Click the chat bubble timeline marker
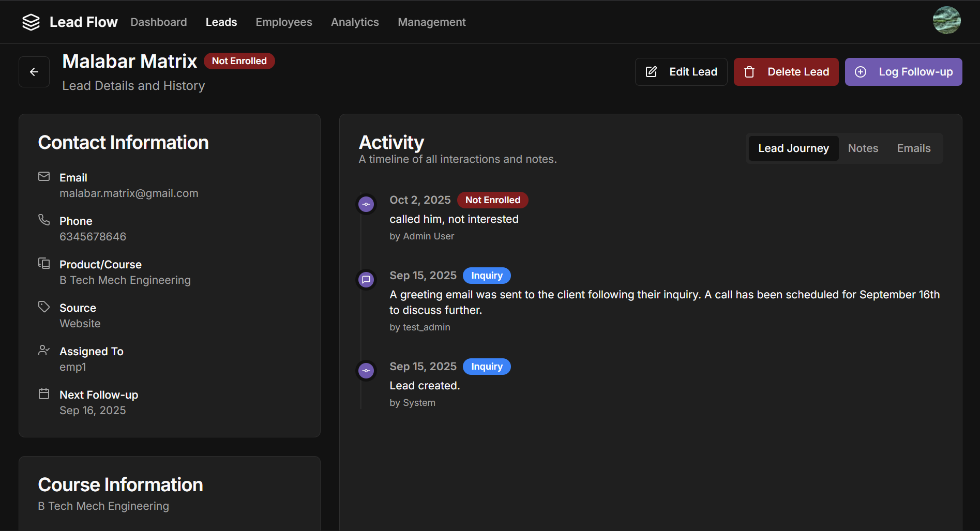Screen dimensions: 980x531 (366, 280)
